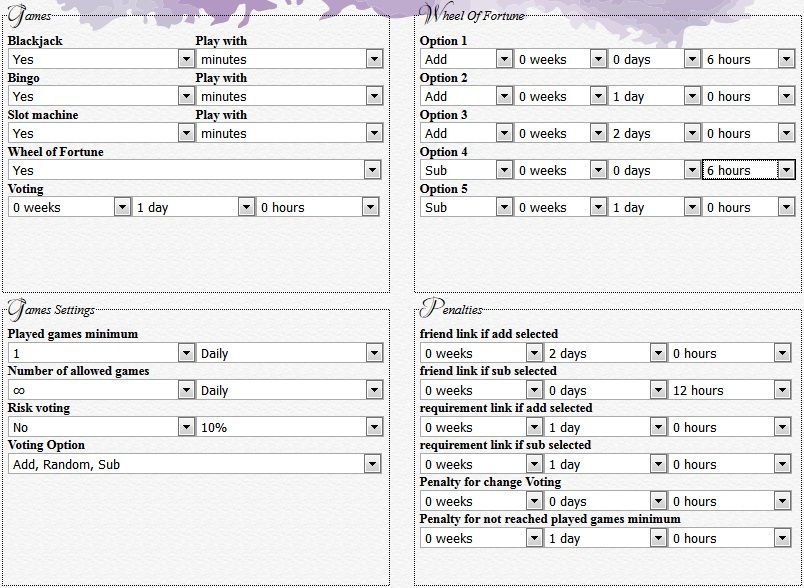Viewport: 804px width, 588px height.
Task: Open Option 5 hours dropdown
Action: (x=749, y=207)
